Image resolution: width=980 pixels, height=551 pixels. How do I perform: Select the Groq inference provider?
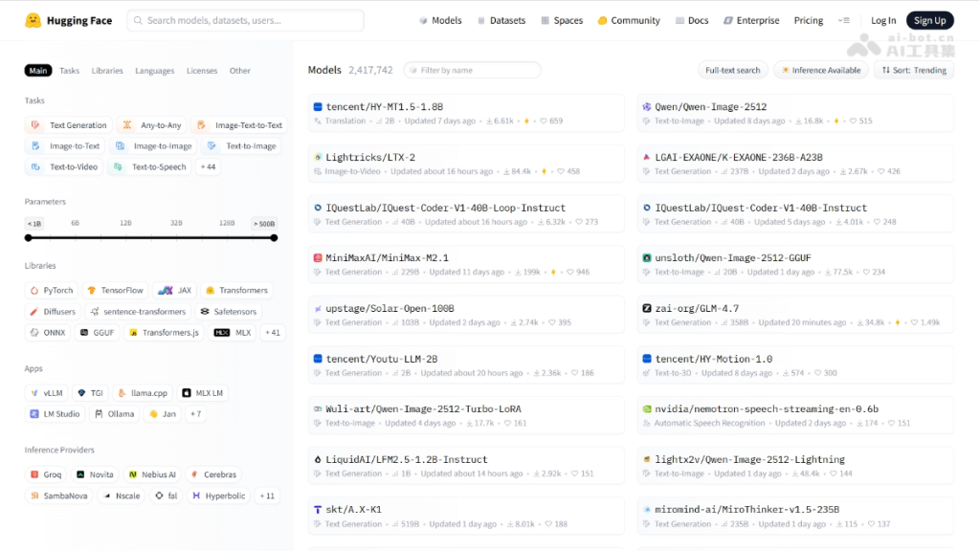45,474
